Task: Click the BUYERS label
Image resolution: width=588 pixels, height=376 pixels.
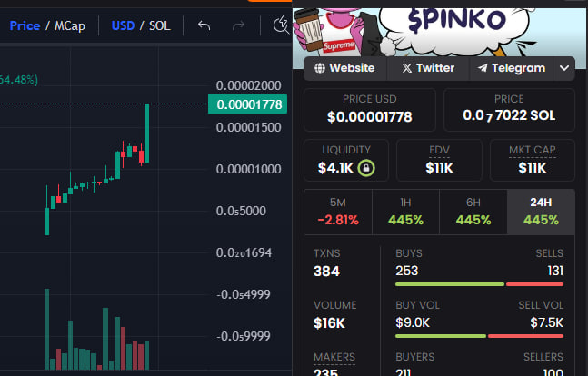Action: [415, 357]
